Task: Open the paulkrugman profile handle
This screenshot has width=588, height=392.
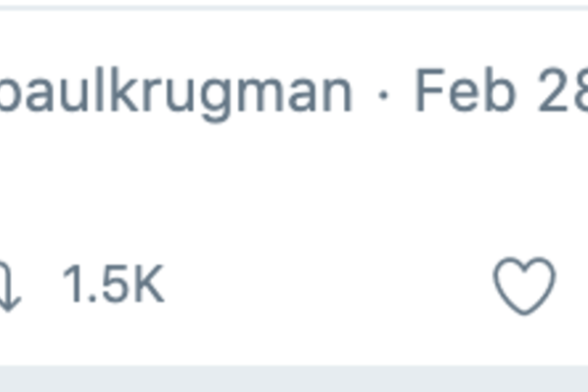Action: [176, 92]
